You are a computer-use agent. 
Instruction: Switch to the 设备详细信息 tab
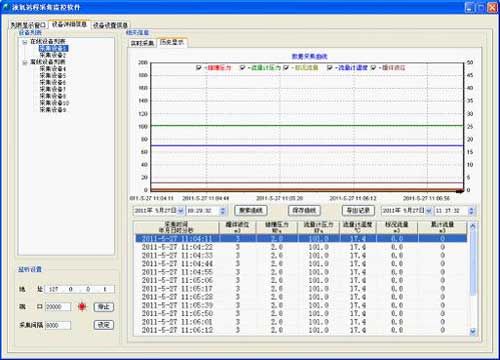(69, 24)
